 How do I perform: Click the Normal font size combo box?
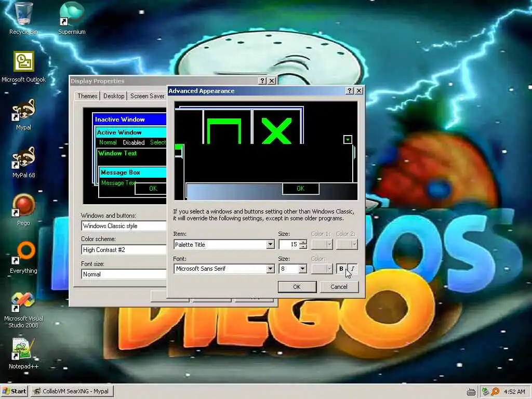click(124, 274)
